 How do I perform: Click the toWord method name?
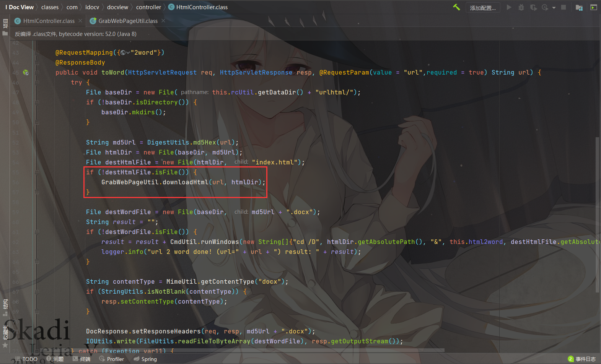[x=112, y=73]
